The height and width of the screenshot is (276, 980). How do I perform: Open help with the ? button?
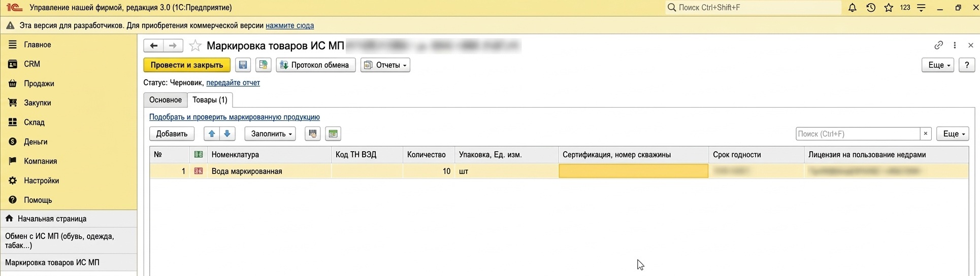pos(967,65)
